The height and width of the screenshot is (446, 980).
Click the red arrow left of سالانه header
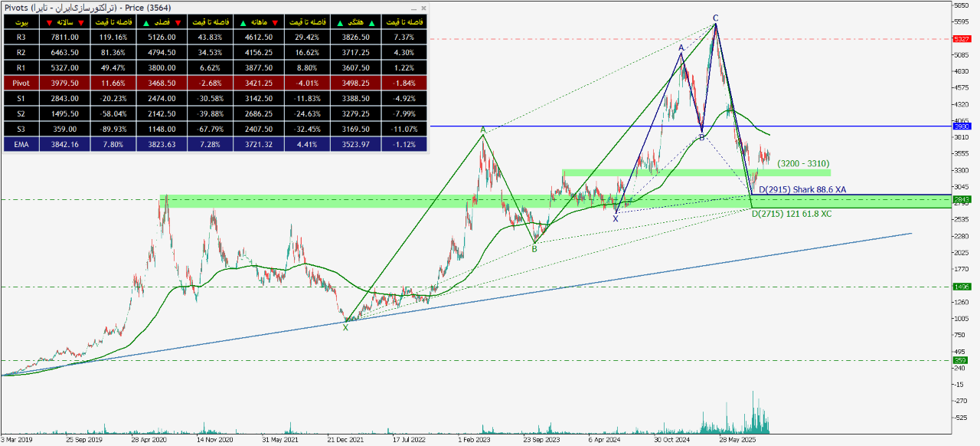pyautogui.click(x=50, y=22)
